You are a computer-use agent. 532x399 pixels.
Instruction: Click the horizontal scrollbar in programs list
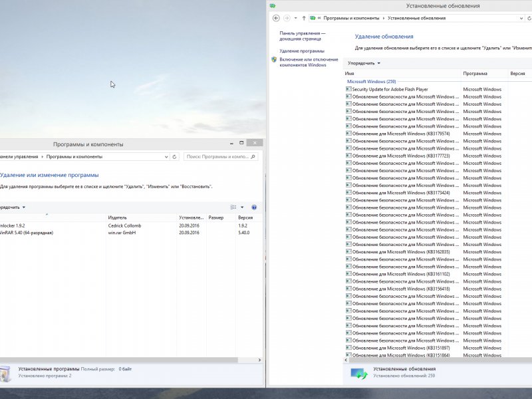119,360
